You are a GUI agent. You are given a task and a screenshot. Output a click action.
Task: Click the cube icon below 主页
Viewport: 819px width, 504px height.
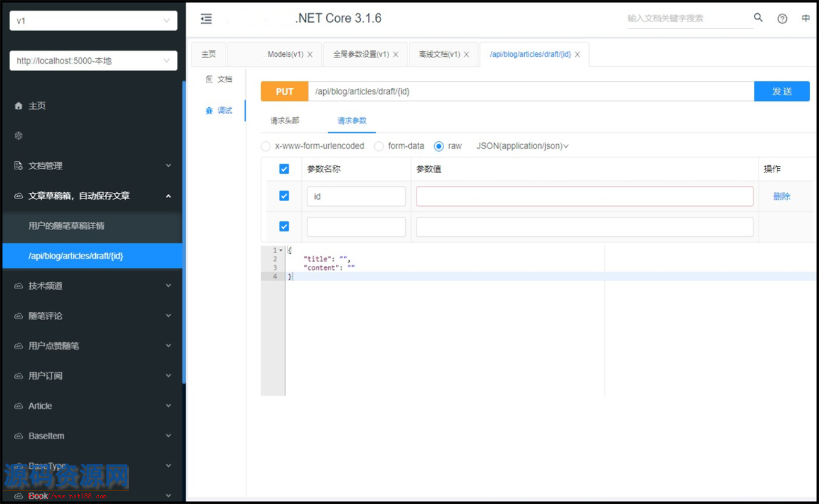(18, 135)
